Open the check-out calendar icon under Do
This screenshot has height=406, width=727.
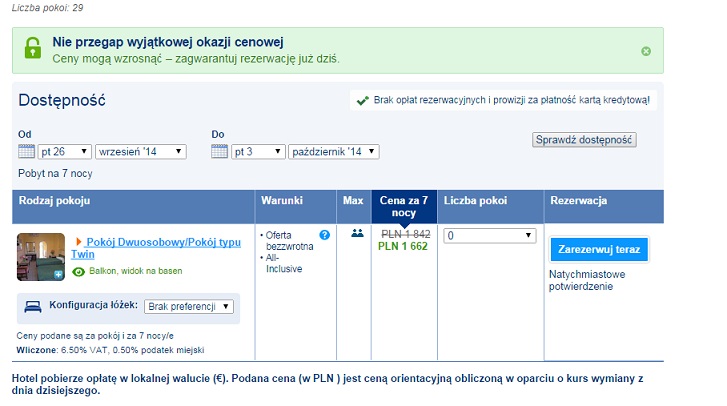click(219, 151)
